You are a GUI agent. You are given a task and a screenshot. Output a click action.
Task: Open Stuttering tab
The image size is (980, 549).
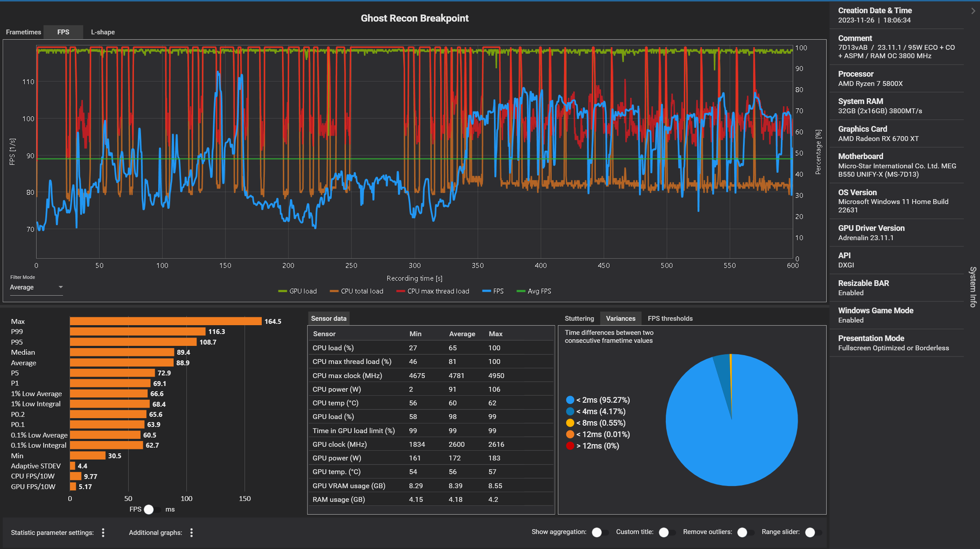[579, 319]
